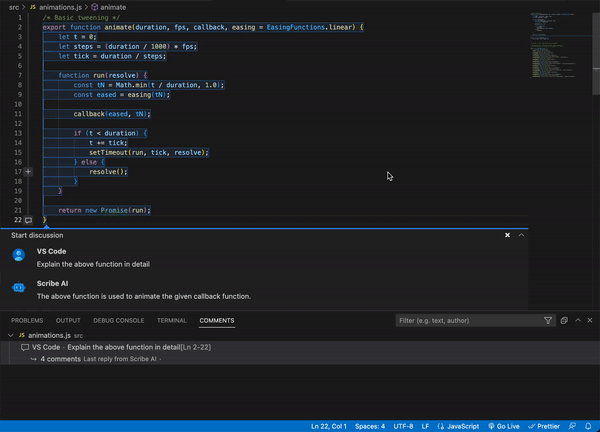Open the DEBUG CONSOLE tab
The width and height of the screenshot is (600, 432).
pos(119,320)
